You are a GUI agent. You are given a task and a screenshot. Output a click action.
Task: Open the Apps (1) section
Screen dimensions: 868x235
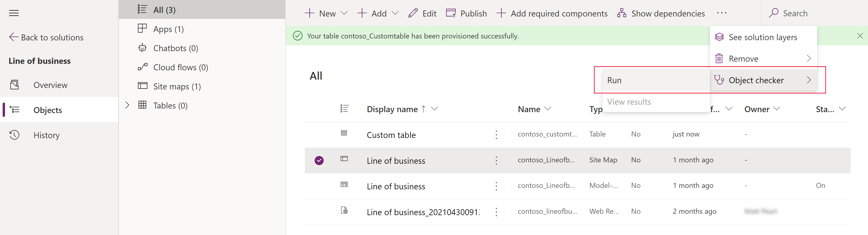click(x=168, y=29)
